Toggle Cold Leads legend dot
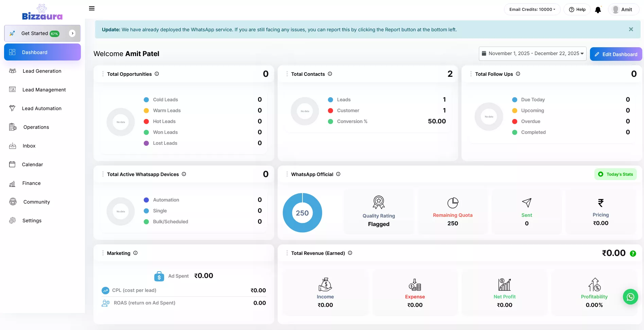This screenshot has width=644, height=330. click(x=146, y=100)
